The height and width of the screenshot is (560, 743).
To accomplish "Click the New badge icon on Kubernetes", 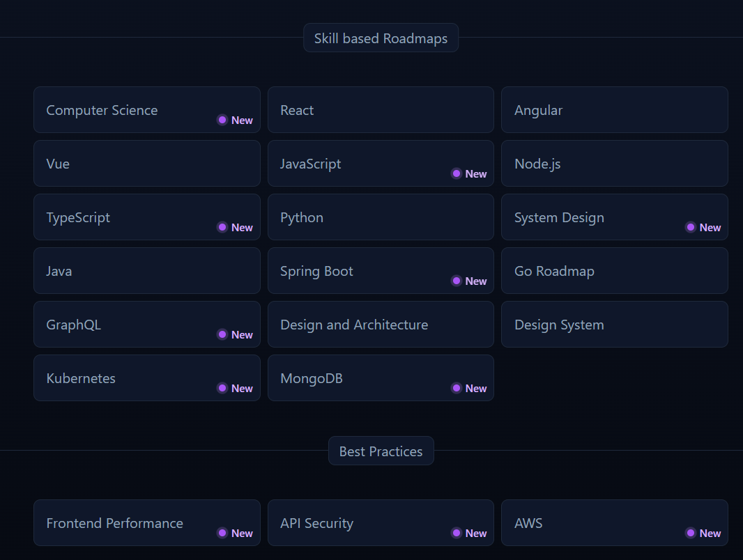I will point(222,388).
